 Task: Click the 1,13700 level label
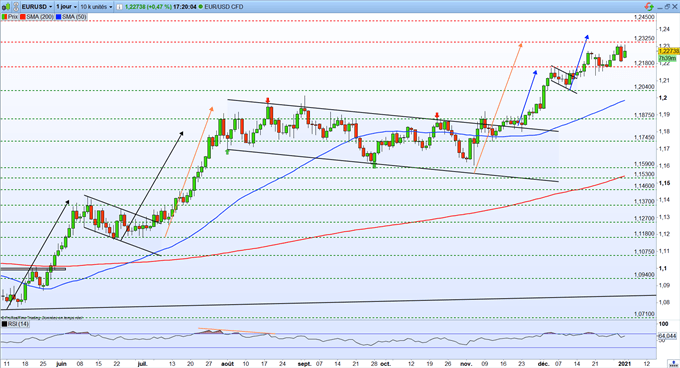pyautogui.click(x=644, y=202)
